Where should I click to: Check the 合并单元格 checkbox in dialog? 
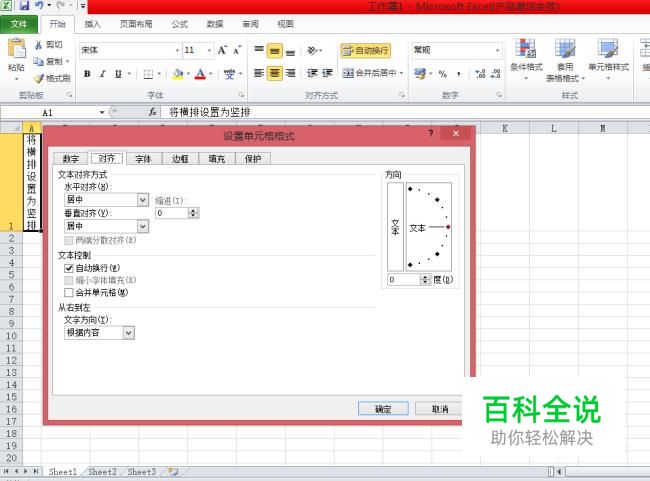69,293
